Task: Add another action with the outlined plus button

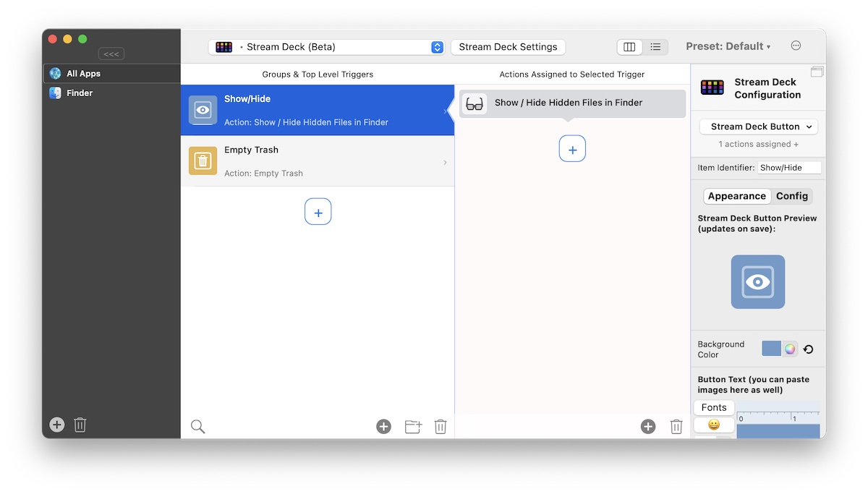Action: coord(572,148)
